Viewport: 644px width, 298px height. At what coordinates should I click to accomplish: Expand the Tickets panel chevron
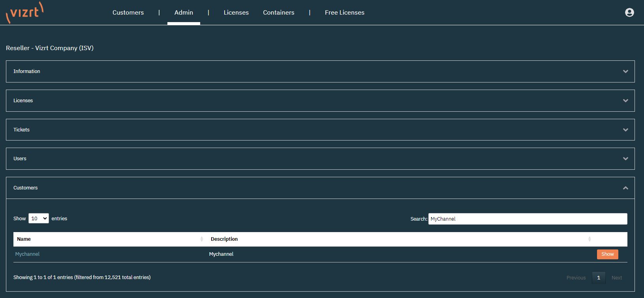(x=625, y=130)
